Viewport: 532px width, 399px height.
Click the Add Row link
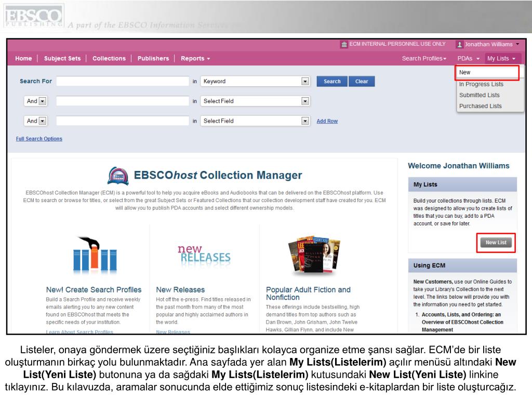point(327,121)
